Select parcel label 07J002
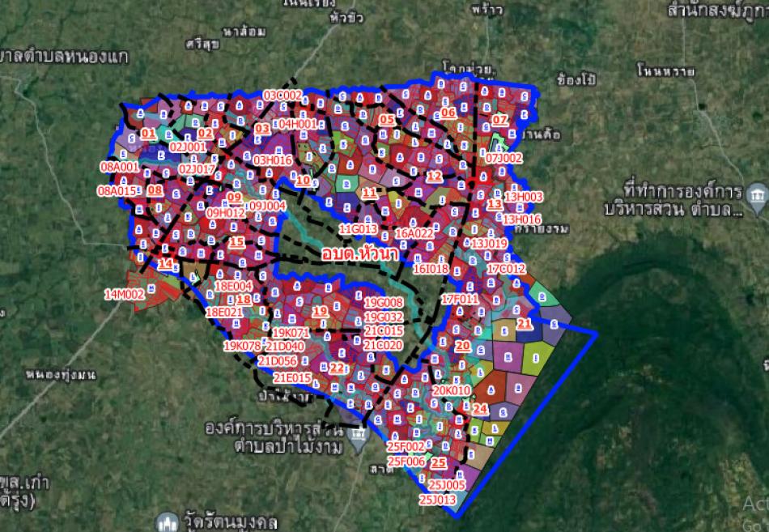Image resolution: width=769 pixels, height=532 pixels. pyautogui.click(x=503, y=158)
